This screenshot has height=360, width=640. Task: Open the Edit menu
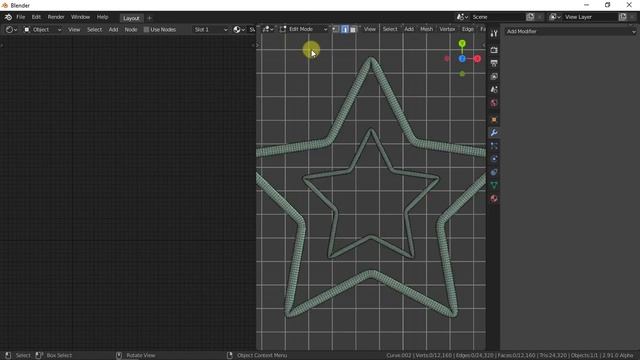(36, 17)
